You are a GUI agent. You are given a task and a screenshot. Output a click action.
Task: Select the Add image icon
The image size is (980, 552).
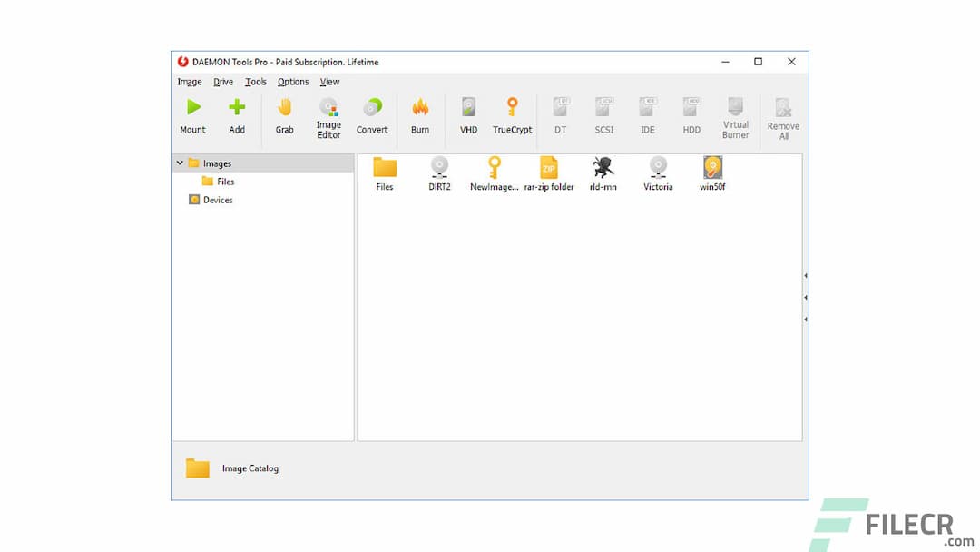(237, 115)
